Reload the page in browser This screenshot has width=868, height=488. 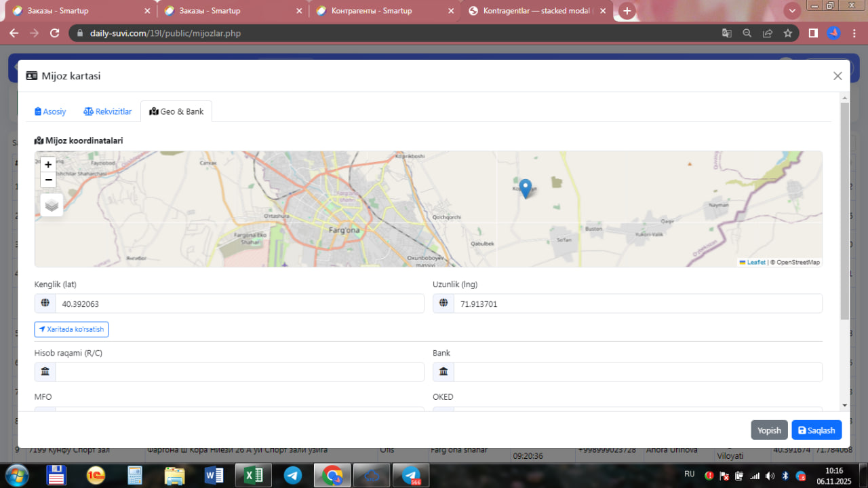pyautogui.click(x=55, y=33)
